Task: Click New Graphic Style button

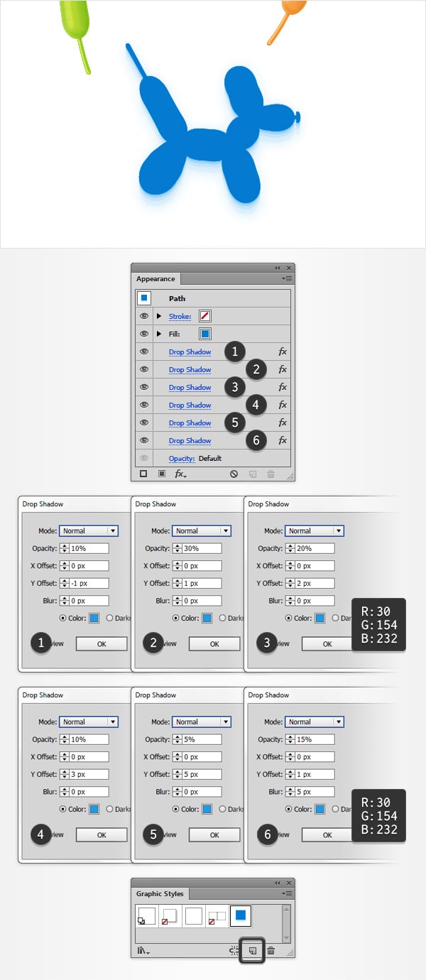Action: pyautogui.click(x=252, y=950)
